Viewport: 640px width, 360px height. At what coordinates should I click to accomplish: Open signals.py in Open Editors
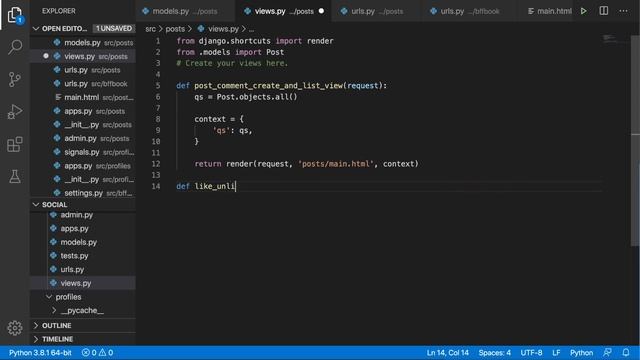(83, 152)
